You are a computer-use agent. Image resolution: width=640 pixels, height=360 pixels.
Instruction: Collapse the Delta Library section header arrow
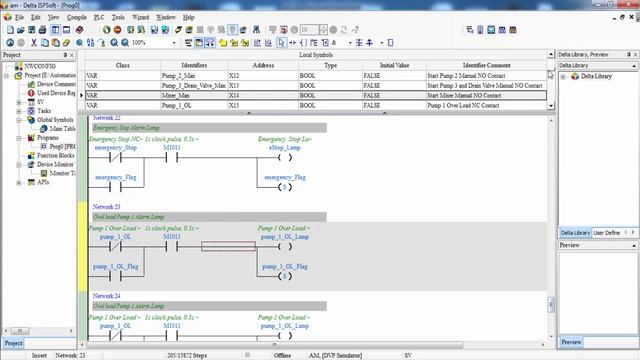click(634, 66)
